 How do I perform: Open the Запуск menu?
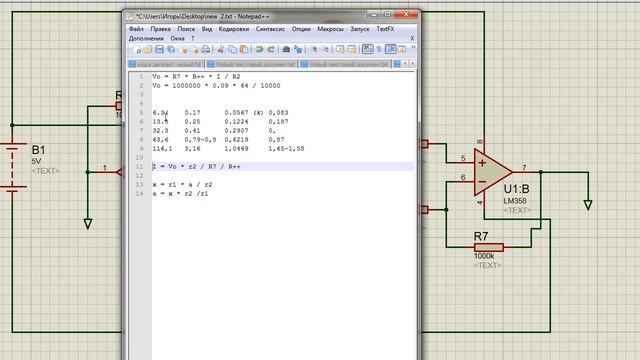coord(360,29)
